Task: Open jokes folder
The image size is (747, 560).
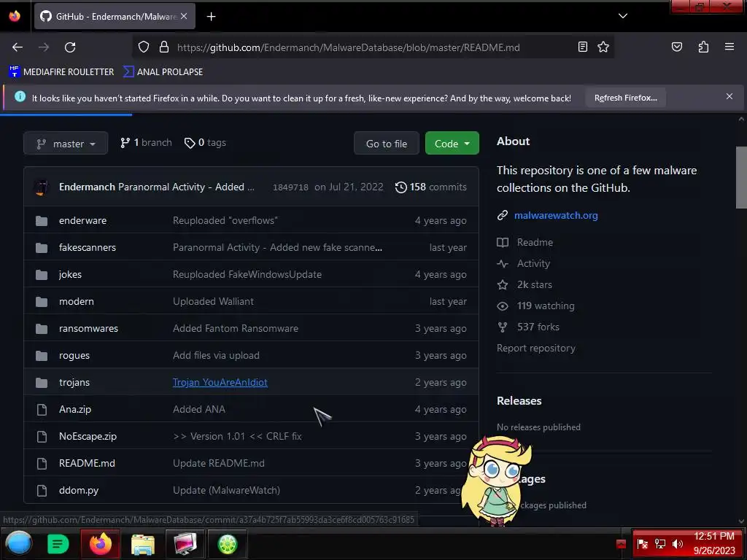Action: tap(70, 275)
